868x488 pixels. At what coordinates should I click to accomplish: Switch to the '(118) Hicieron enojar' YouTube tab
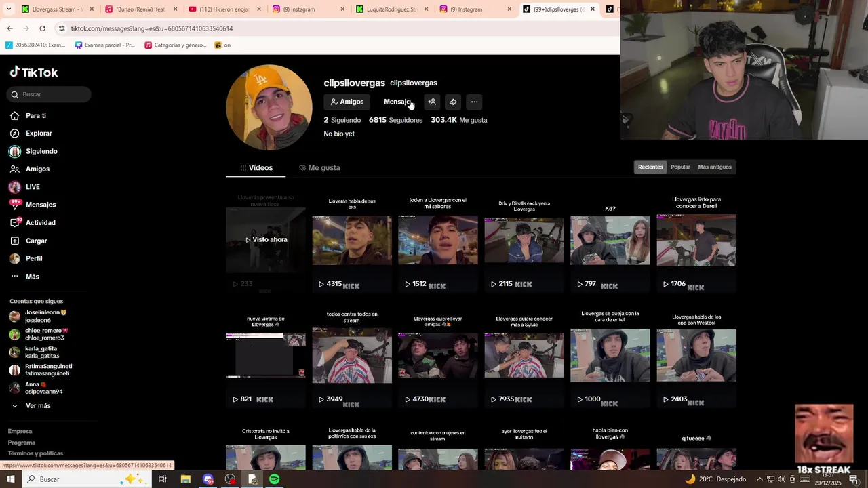tap(224, 9)
